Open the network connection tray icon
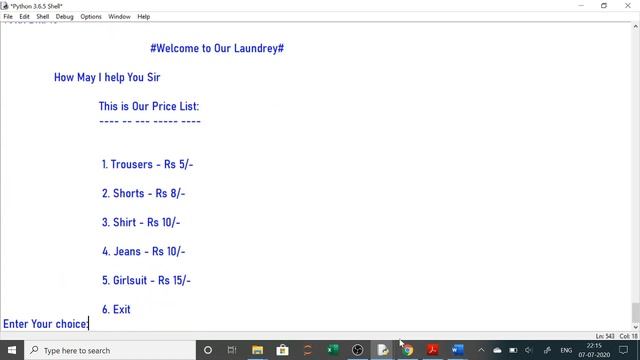The image size is (640, 360). point(547,350)
